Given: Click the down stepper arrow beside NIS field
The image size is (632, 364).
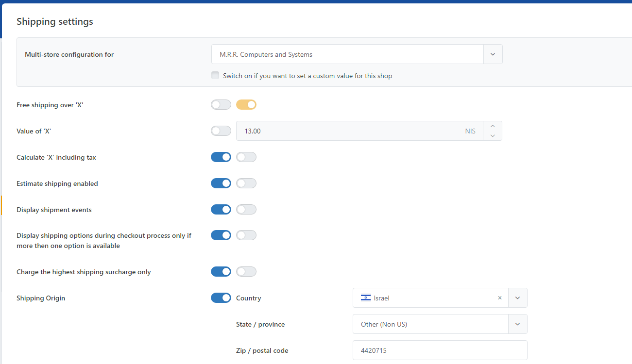Looking at the screenshot, I should click(492, 134).
